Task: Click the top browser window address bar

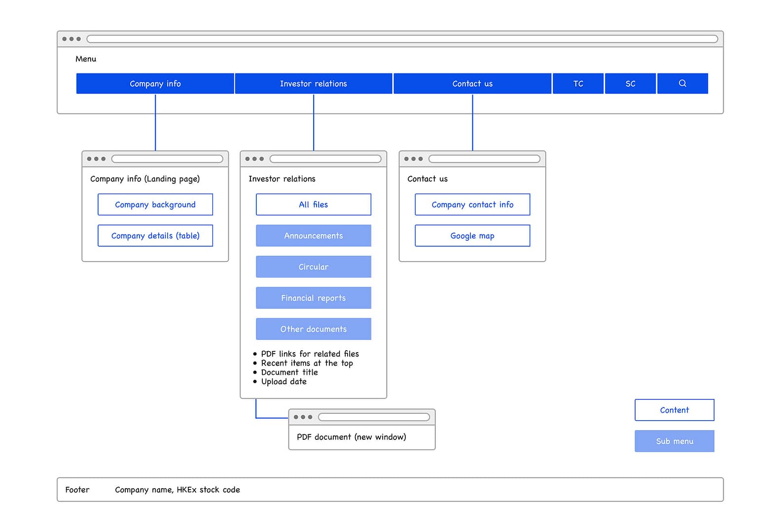Action: tap(402, 39)
